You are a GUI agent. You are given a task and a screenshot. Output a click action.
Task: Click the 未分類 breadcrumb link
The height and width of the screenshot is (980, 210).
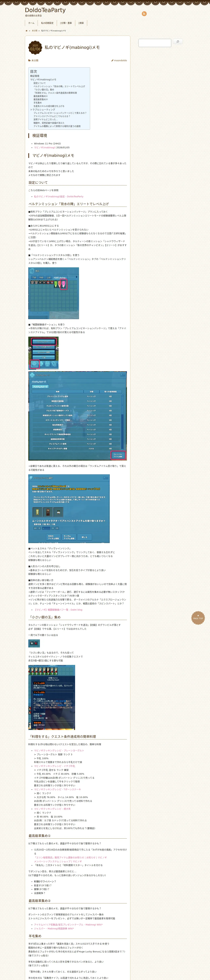coord(35,31)
